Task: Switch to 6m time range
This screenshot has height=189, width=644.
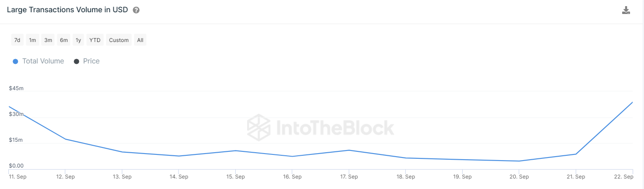Action: 64,40
